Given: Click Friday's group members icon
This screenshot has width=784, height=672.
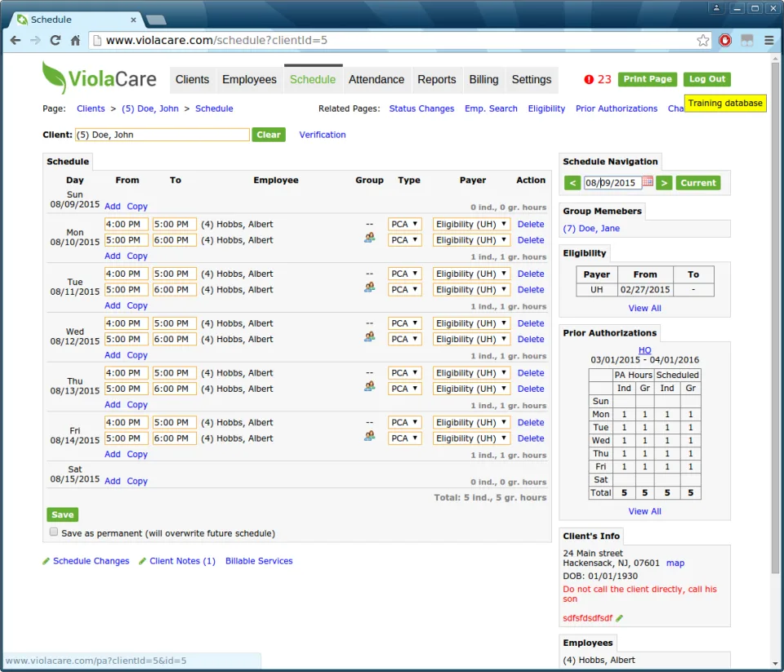Looking at the screenshot, I should [369, 436].
